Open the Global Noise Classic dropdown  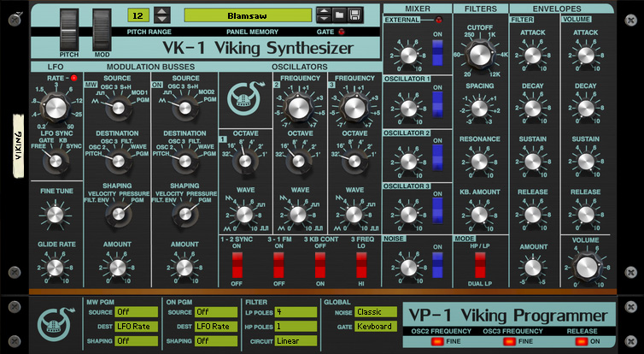pos(376,312)
